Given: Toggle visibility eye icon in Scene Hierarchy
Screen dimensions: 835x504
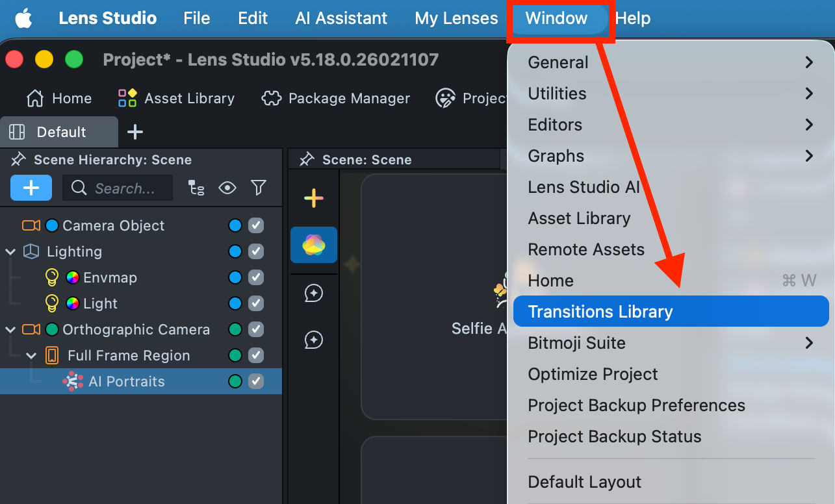Looking at the screenshot, I should point(227,188).
